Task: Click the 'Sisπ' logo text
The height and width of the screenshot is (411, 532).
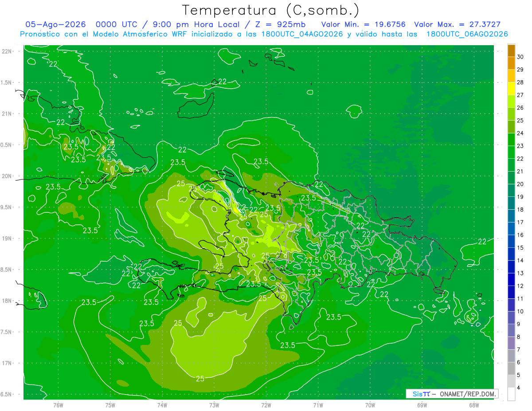Action: (421, 394)
